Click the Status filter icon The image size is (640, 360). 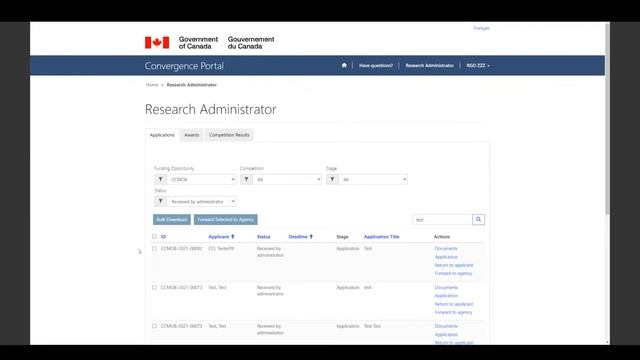tap(160, 201)
